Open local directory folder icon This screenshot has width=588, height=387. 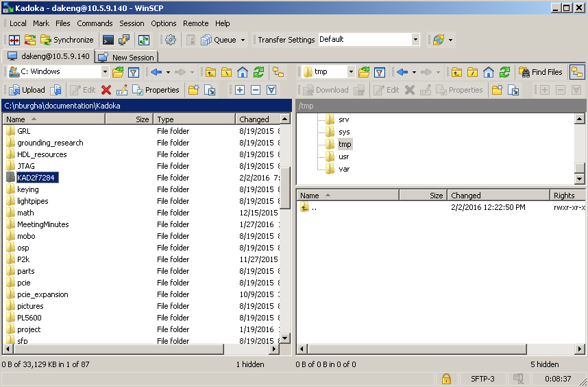tap(118, 72)
